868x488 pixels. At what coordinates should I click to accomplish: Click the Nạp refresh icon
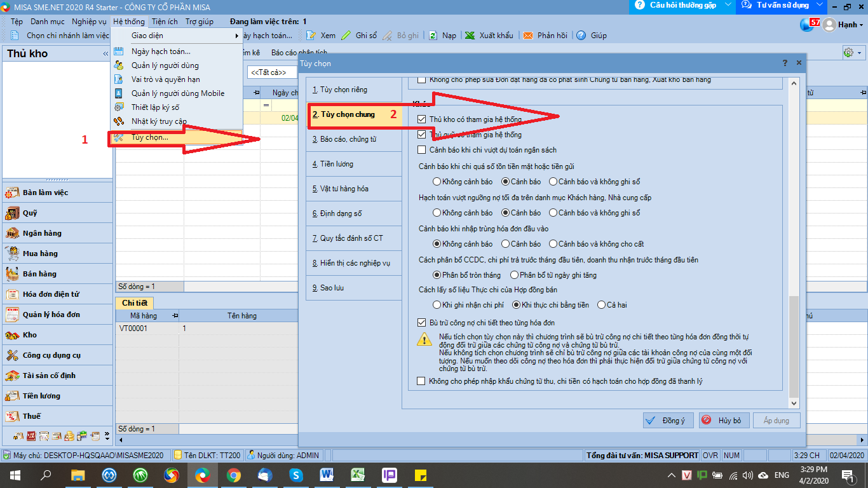[433, 36]
